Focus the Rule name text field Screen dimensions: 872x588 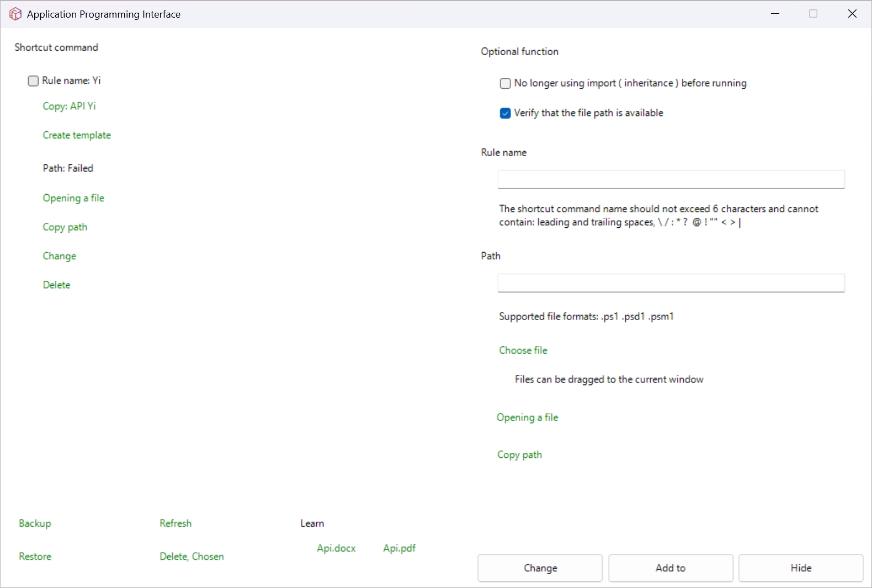coord(671,179)
